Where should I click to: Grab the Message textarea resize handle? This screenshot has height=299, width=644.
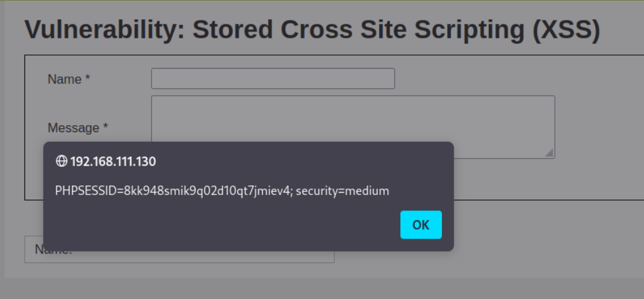click(549, 153)
